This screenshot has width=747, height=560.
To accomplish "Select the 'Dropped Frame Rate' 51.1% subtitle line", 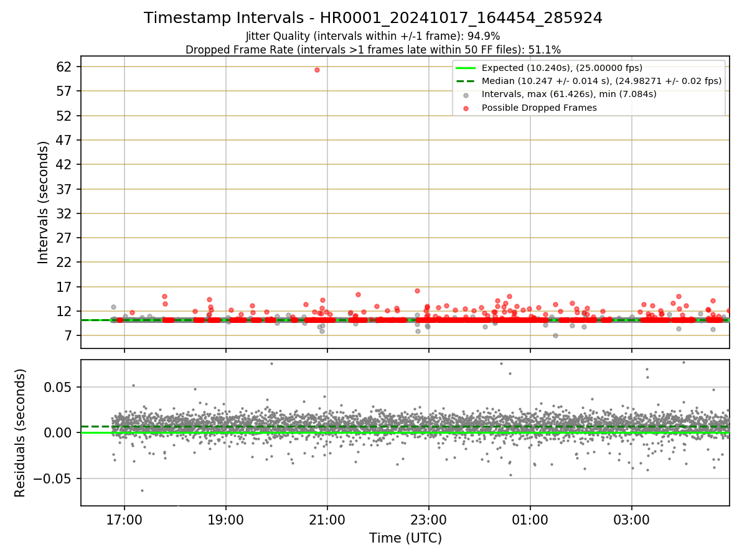I will [x=373, y=50].
